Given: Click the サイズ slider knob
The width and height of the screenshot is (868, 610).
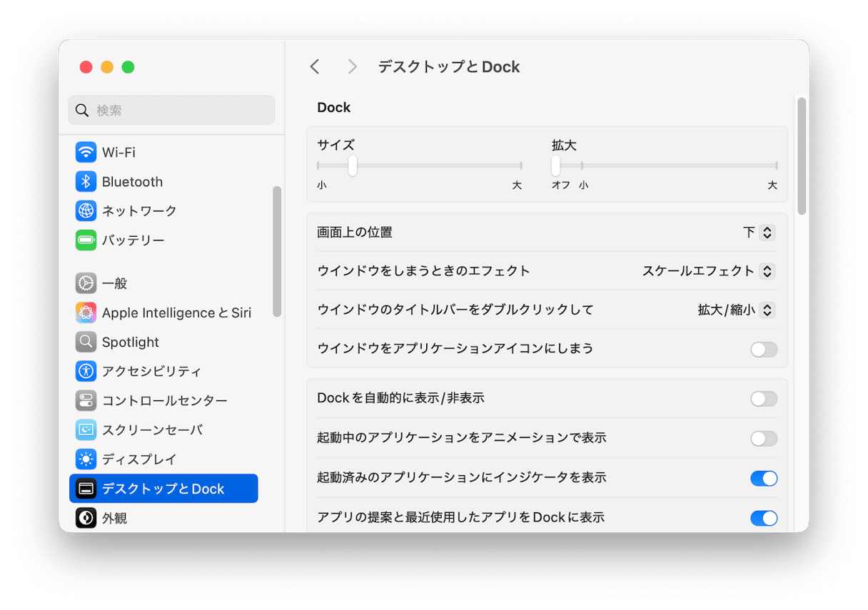Looking at the screenshot, I should coord(353,166).
